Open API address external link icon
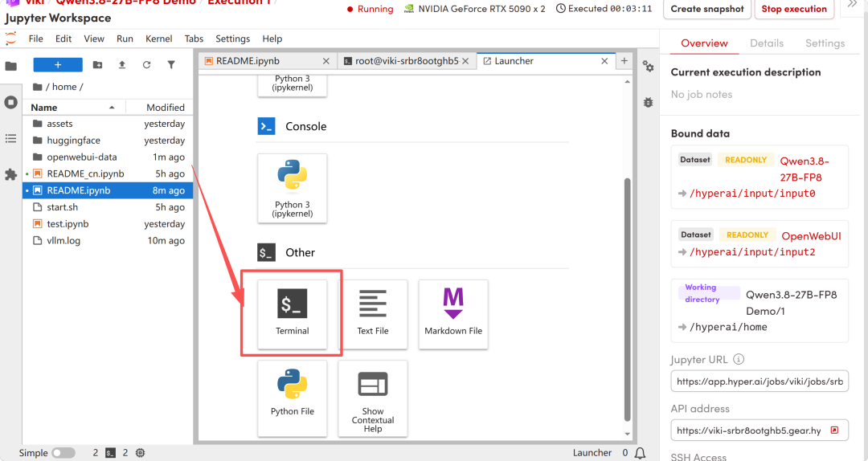The height and width of the screenshot is (461, 868). click(x=834, y=430)
